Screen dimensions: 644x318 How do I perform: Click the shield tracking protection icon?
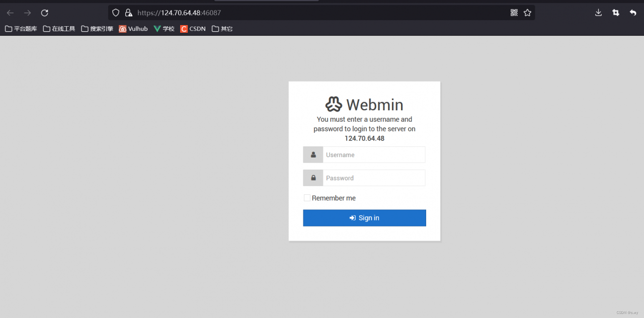116,13
